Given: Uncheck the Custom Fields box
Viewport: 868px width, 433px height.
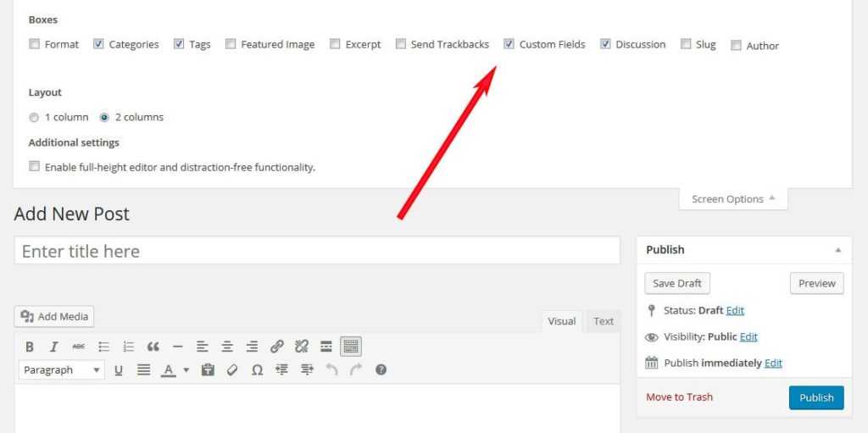Looking at the screenshot, I should pyautogui.click(x=509, y=44).
